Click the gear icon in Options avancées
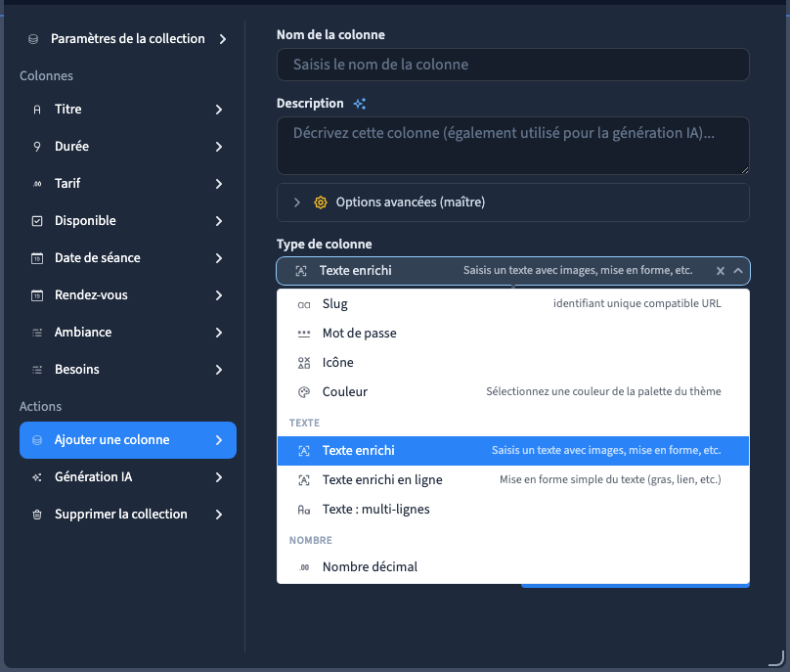The image size is (790, 672). click(321, 202)
